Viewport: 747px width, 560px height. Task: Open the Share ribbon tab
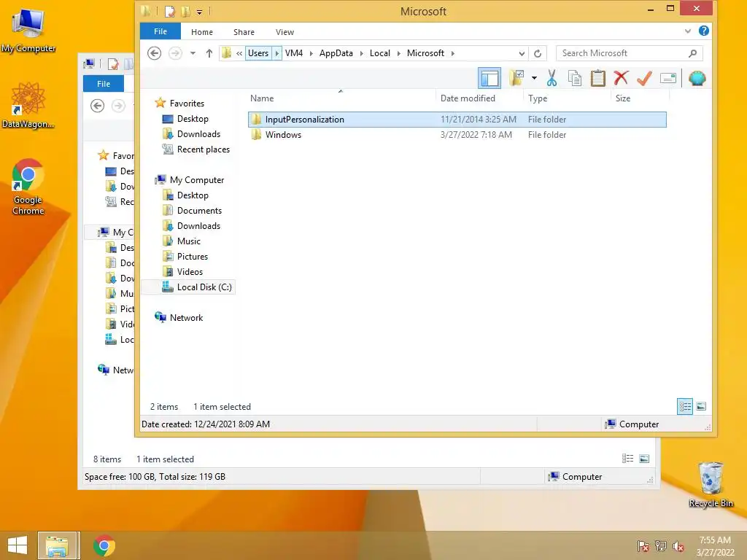pyautogui.click(x=244, y=32)
